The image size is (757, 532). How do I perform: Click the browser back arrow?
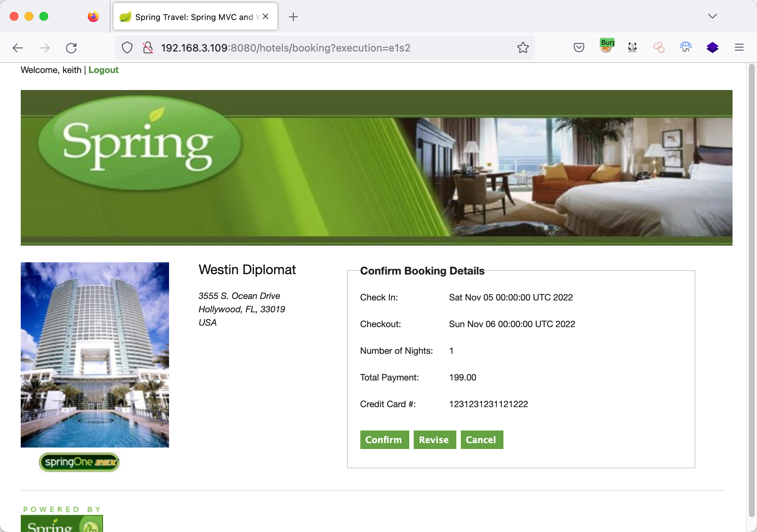(18, 48)
